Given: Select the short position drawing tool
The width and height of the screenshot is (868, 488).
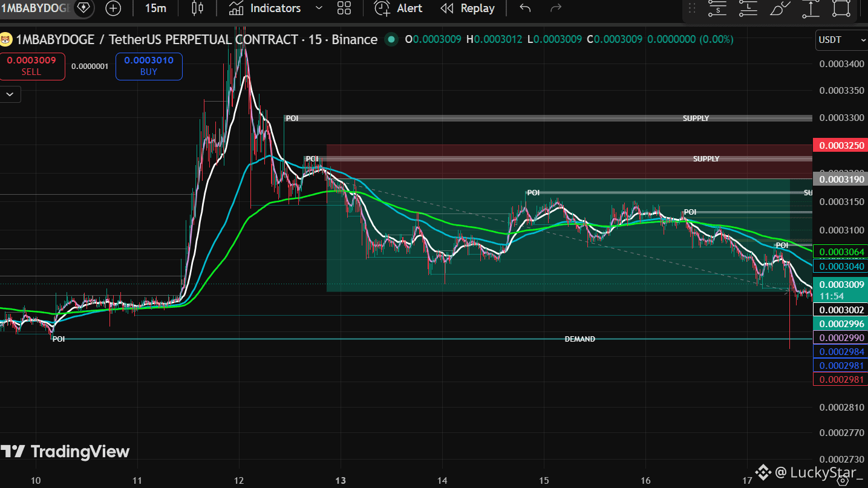Looking at the screenshot, I should [717, 8].
